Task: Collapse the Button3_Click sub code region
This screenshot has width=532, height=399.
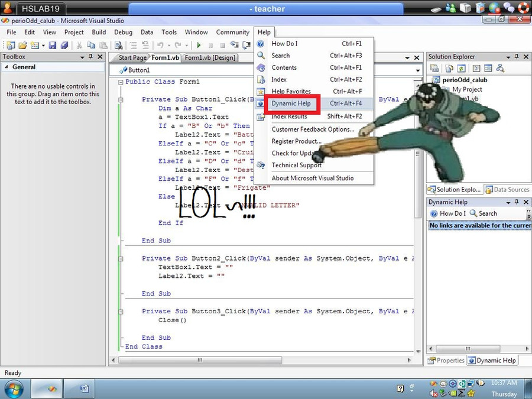Action: 121,312
